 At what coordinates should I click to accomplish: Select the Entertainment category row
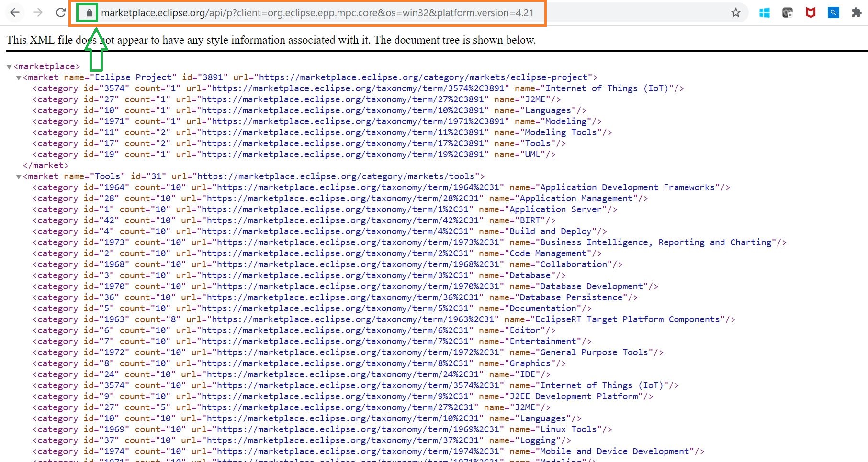click(x=312, y=341)
